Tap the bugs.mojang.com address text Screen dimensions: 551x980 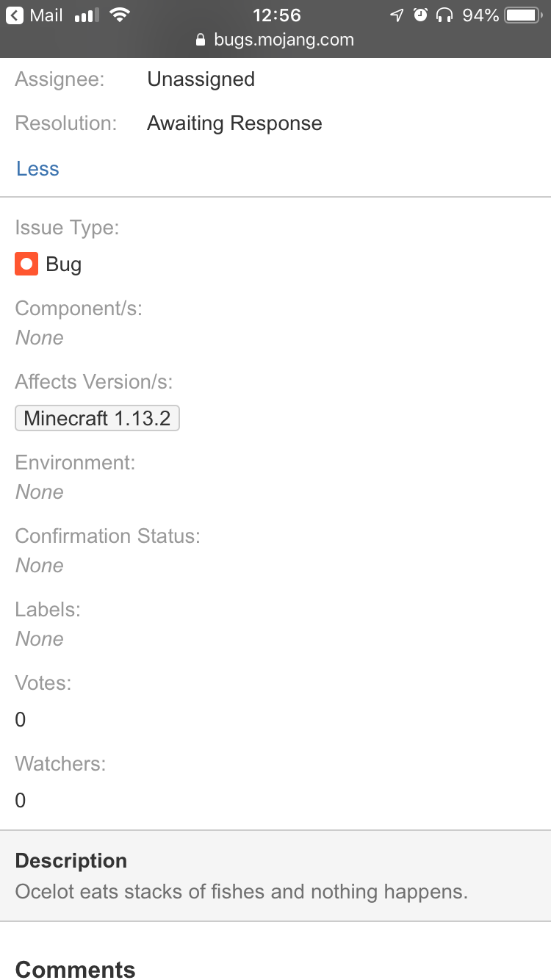(x=284, y=40)
